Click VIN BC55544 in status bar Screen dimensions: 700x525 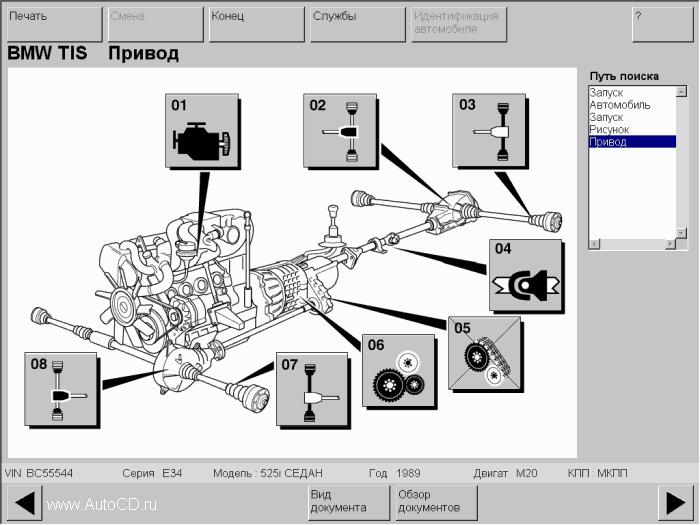[39, 473]
